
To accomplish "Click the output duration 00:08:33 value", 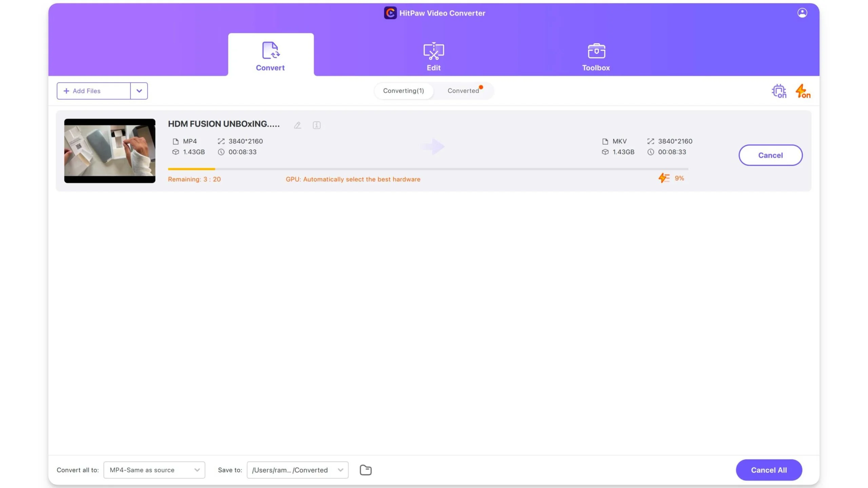I will pyautogui.click(x=672, y=152).
